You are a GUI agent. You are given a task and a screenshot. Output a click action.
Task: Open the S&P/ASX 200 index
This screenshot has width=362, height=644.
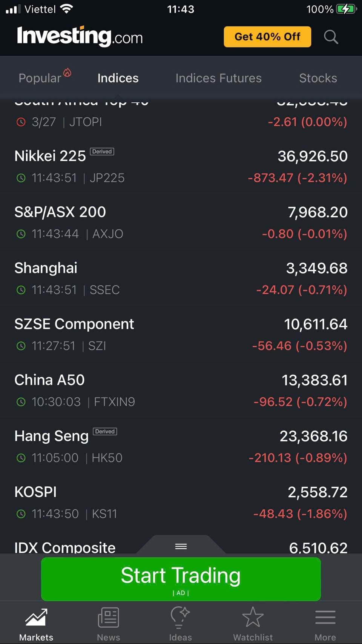coord(181,222)
